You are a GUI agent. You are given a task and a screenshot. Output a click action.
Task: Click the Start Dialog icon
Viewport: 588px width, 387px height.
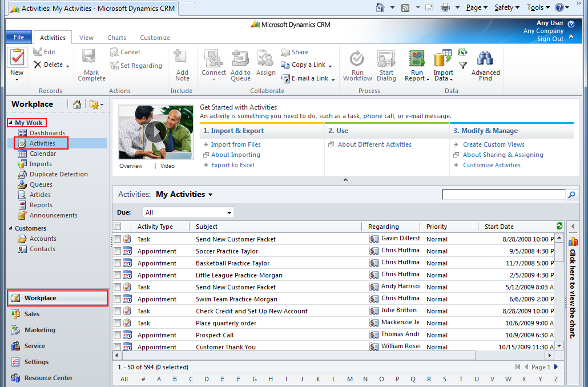pos(386,59)
